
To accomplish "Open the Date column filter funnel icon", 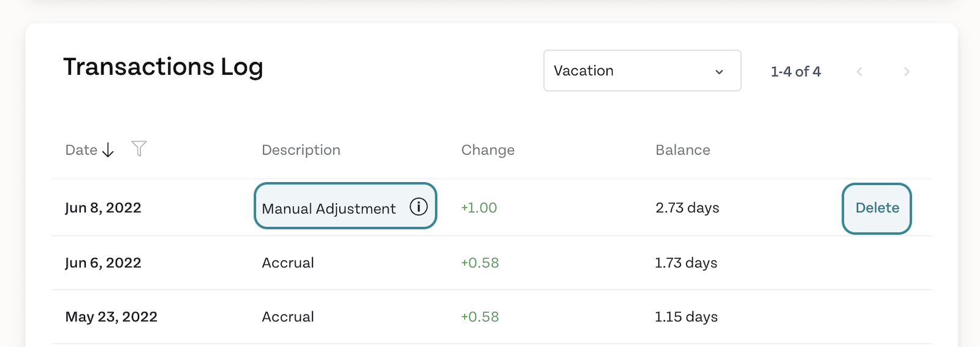I will [x=139, y=148].
